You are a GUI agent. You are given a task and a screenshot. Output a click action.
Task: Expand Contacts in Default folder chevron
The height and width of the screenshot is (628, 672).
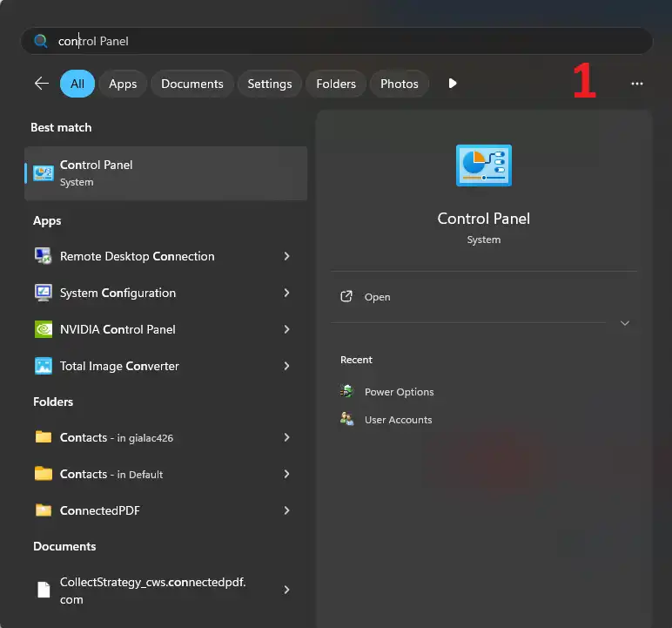[x=286, y=474]
